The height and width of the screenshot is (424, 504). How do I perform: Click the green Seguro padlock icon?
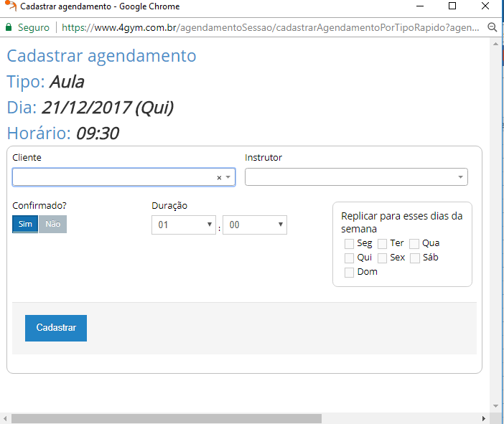[x=9, y=27]
